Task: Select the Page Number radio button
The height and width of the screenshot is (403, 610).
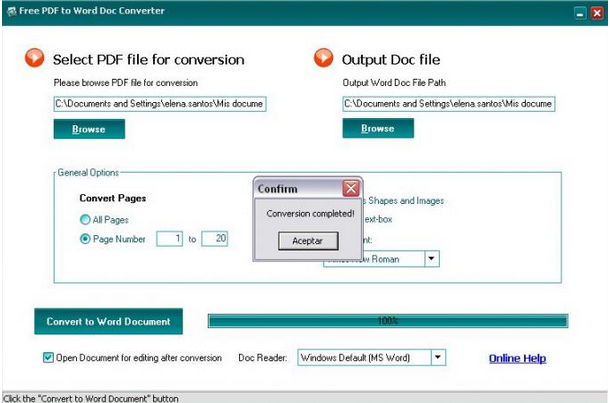Action: (x=85, y=239)
